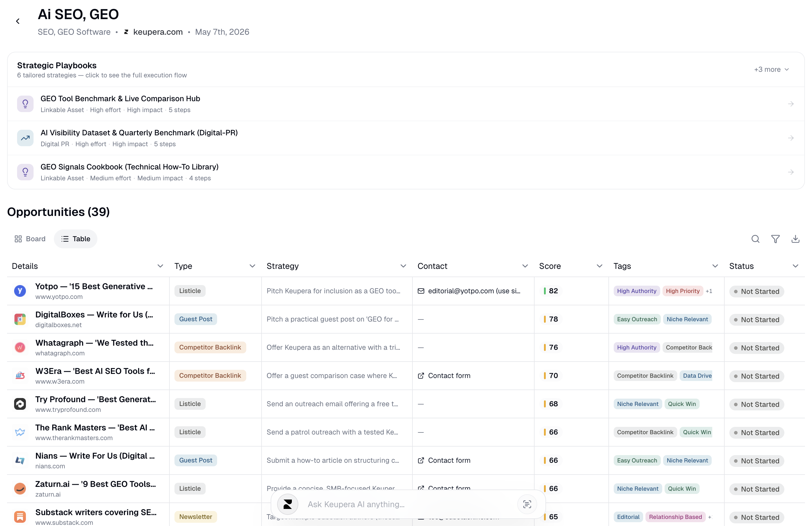
Task: Change Yotpo row status from Not Started
Action: [756, 291]
